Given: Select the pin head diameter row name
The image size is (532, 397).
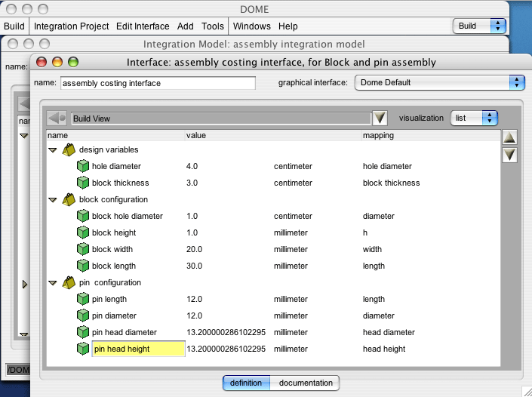Looking at the screenshot, I should point(125,333).
